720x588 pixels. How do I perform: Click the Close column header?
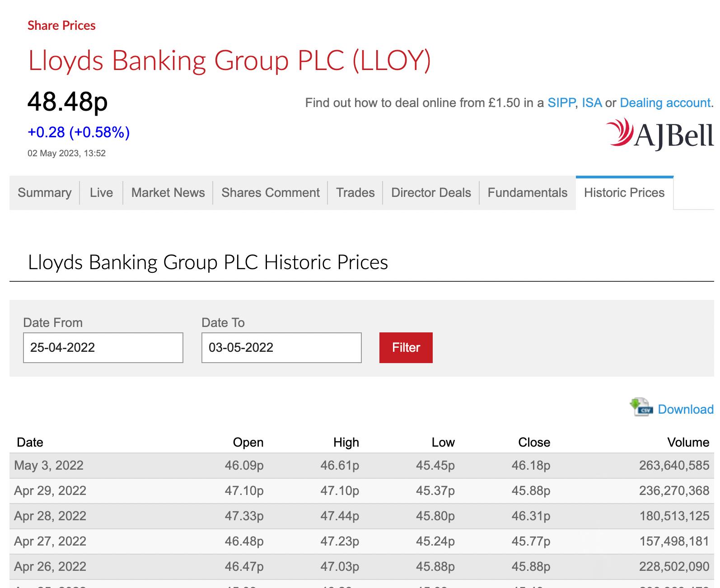(534, 442)
